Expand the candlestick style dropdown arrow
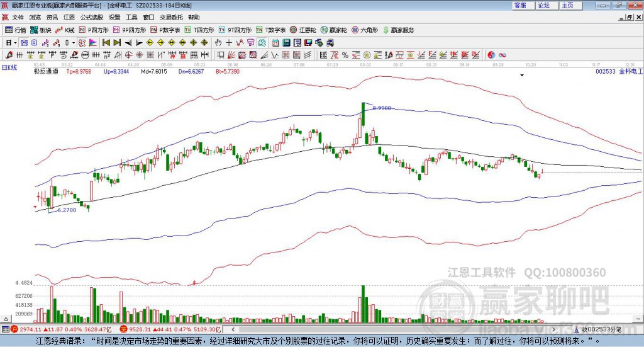Viewport: 644px width, 347px height. (74, 43)
